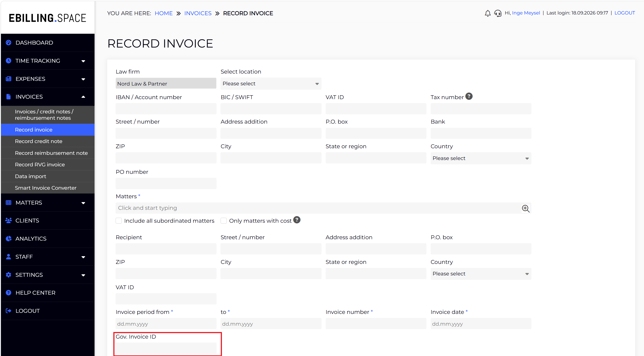The height and width of the screenshot is (356, 644).
Task: Open Dashboard from sidebar icon
Action: point(8,43)
